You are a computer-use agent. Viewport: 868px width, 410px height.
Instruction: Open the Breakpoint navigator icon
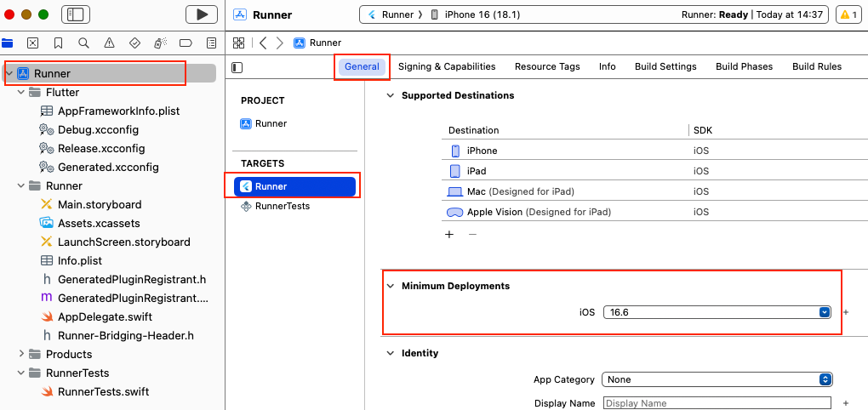186,43
